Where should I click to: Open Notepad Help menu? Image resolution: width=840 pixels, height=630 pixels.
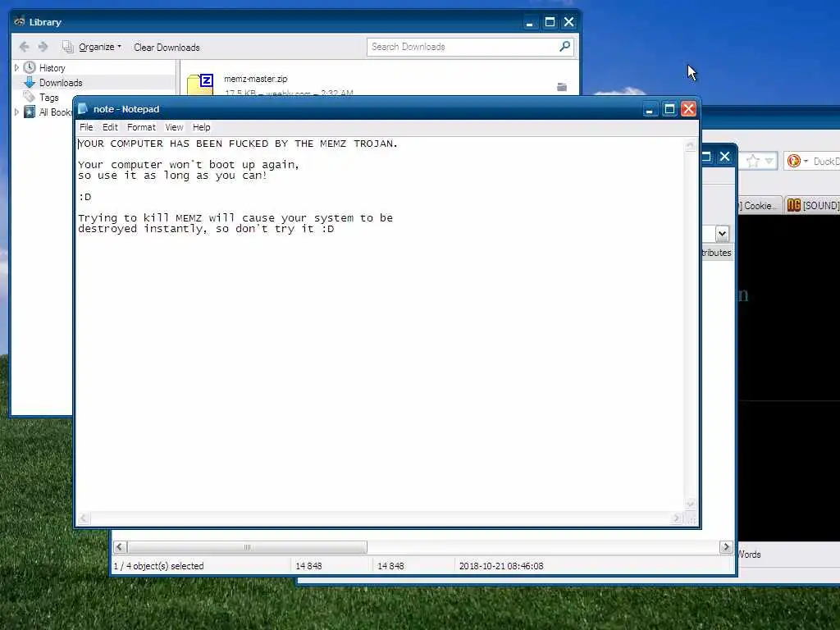coord(202,127)
